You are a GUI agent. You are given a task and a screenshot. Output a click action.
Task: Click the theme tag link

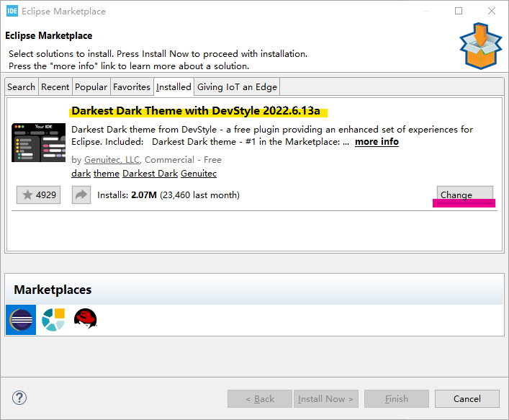tap(107, 174)
